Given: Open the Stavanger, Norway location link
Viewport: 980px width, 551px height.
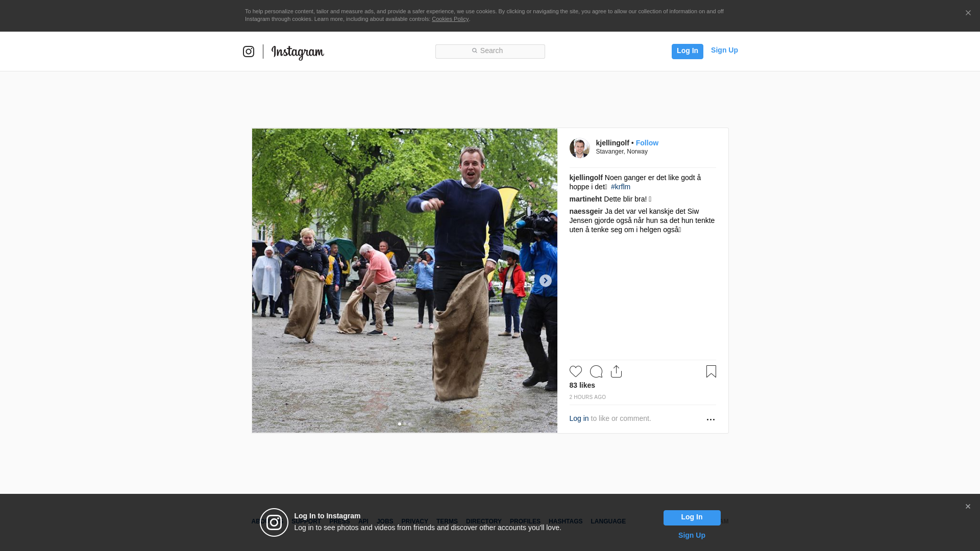Looking at the screenshot, I should 622,152.
